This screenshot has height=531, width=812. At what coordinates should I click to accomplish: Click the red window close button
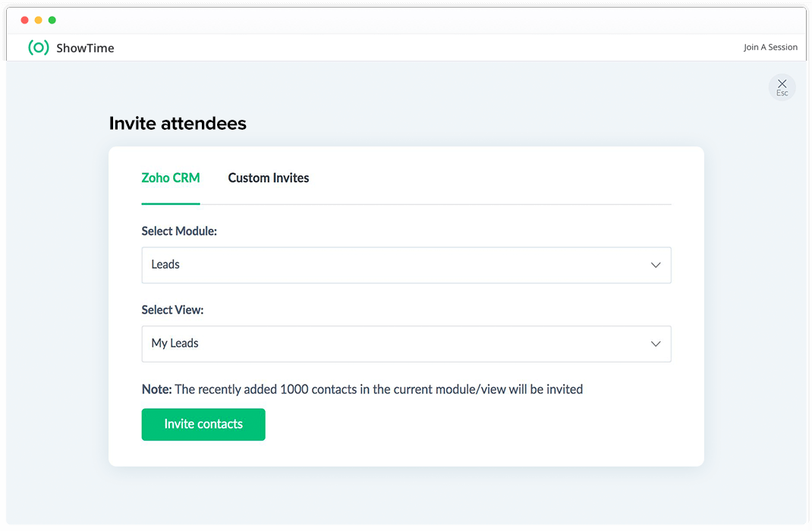[24, 20]
